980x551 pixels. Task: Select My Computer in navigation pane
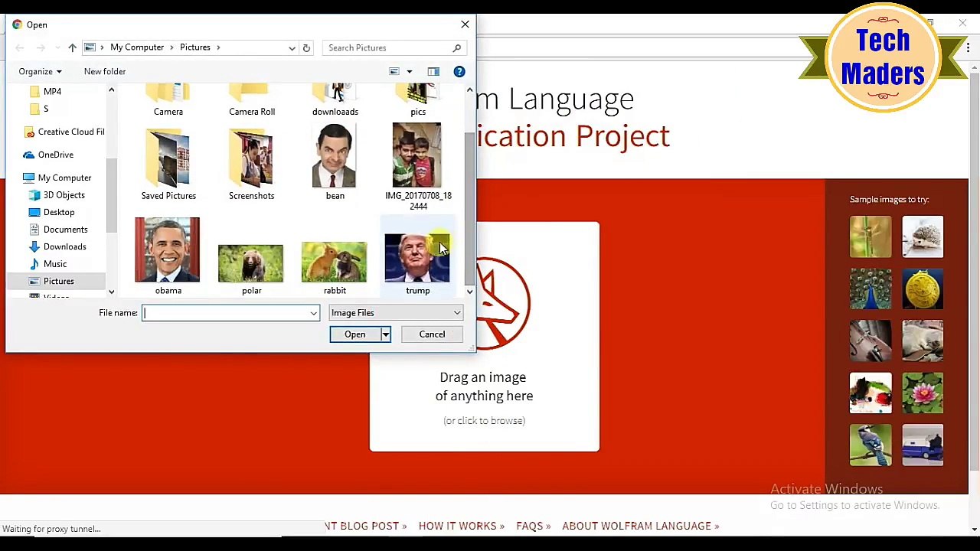pyautogui.click(x=57, y=178)
